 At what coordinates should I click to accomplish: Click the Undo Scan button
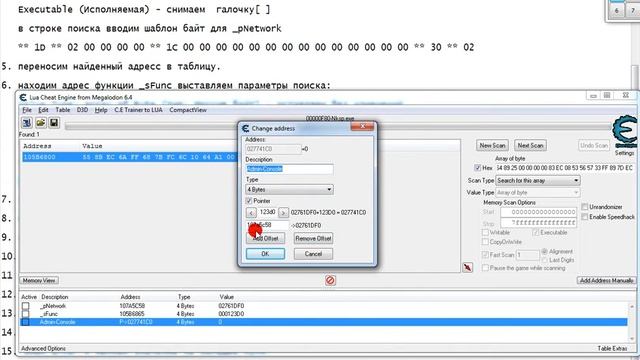pos(593,145)
